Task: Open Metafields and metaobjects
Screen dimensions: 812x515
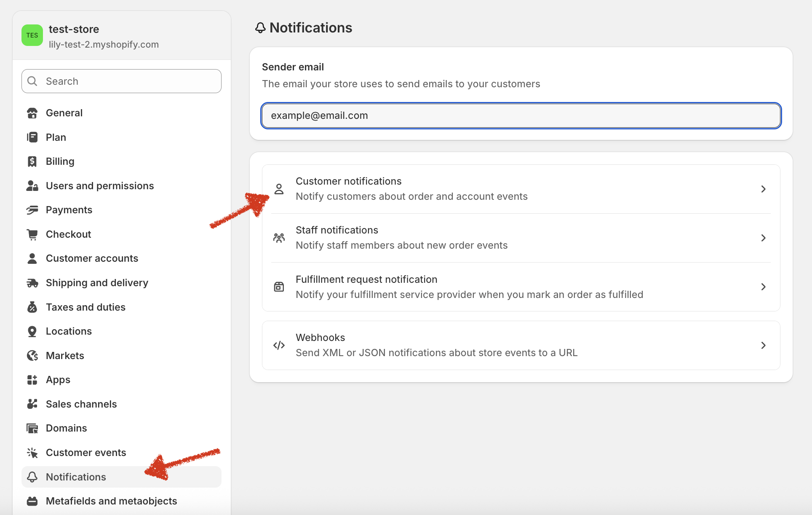Action: [121, 501]
